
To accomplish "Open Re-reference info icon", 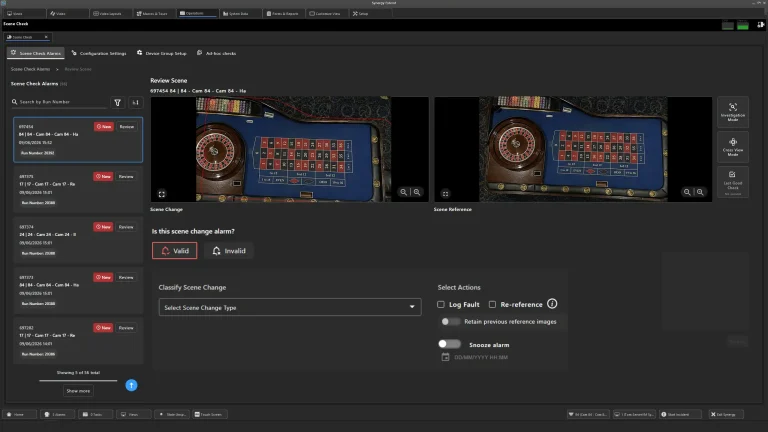I will (552, 304).
